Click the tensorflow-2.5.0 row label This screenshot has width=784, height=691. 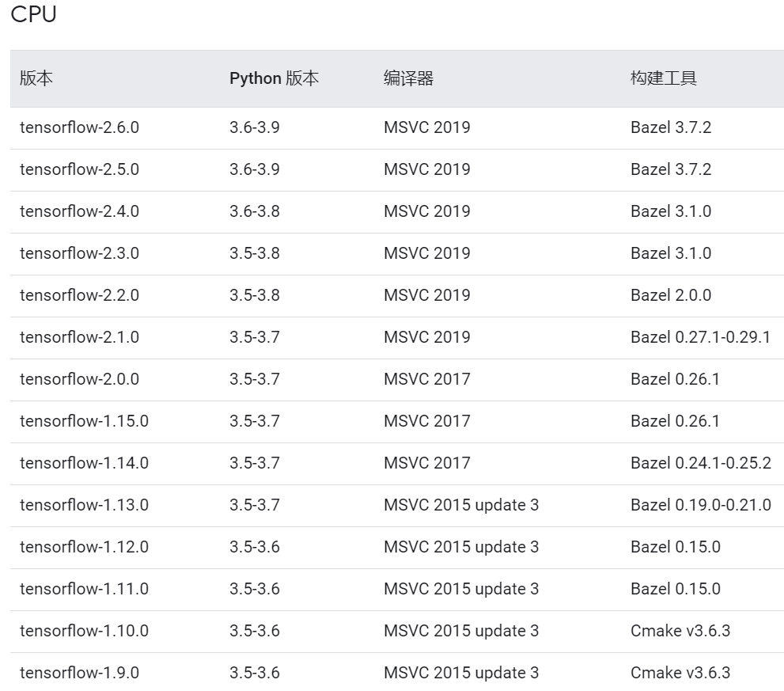point(80,169)
